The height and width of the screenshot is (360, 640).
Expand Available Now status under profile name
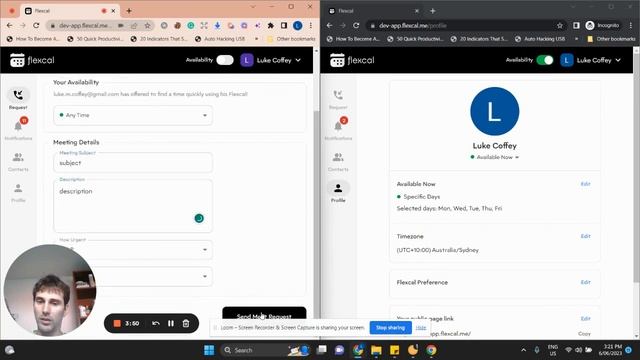coord(495,157)
